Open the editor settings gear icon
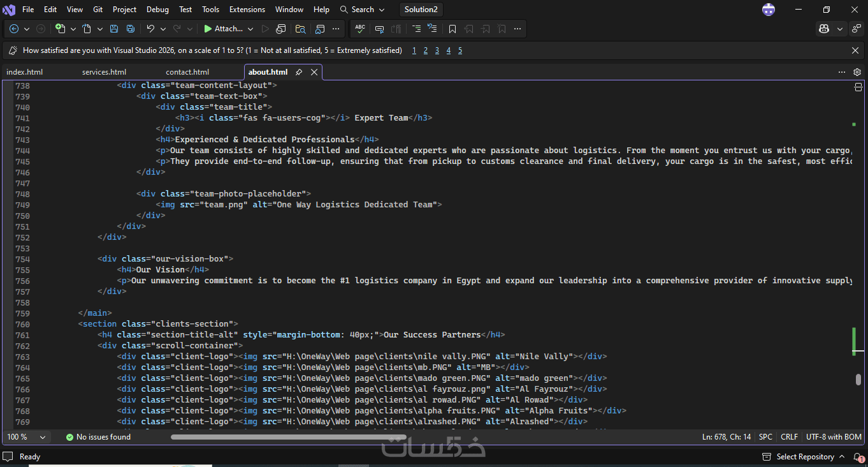Viewport: 868px width, 467px height. click(x=857, y=72)
